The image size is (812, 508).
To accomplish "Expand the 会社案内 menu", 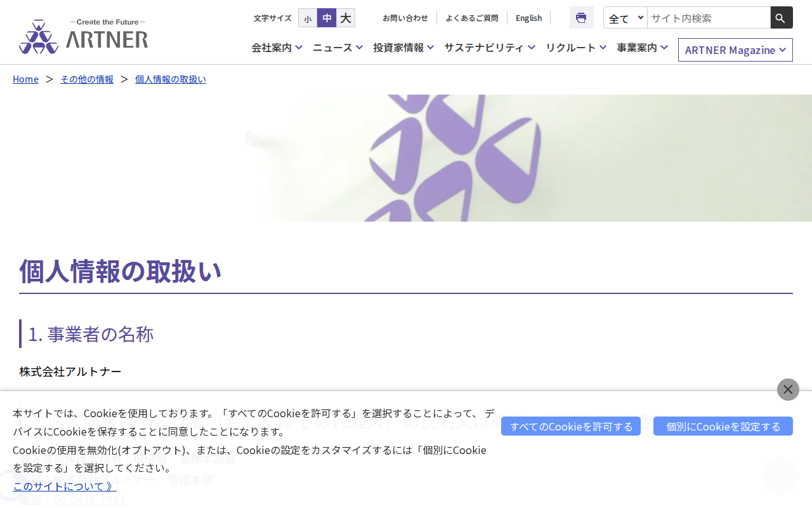I will click(x=277, y=47).
